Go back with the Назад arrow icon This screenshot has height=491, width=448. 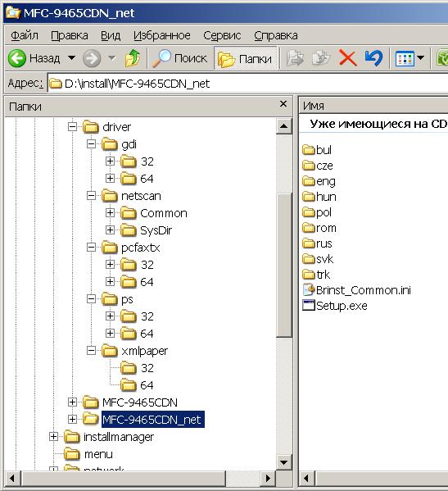[17, 58]
